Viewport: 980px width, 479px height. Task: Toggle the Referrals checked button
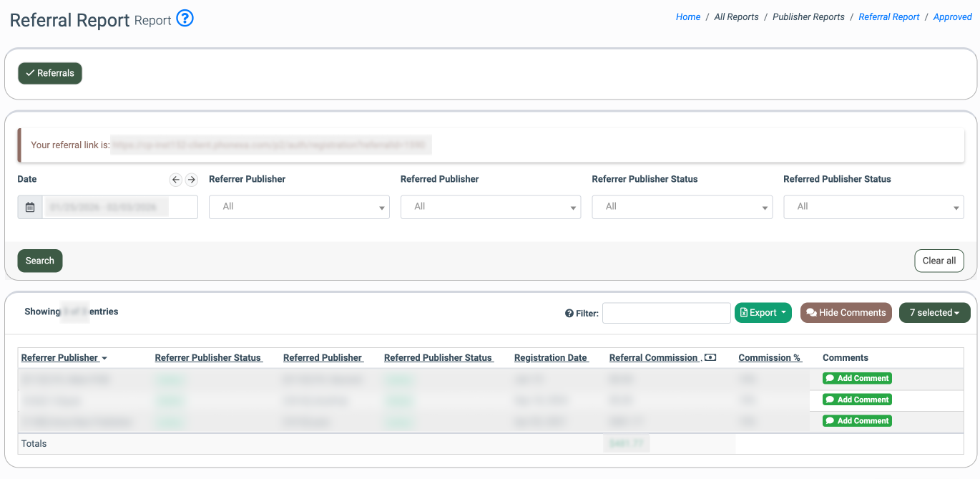(x=50, y=73)
